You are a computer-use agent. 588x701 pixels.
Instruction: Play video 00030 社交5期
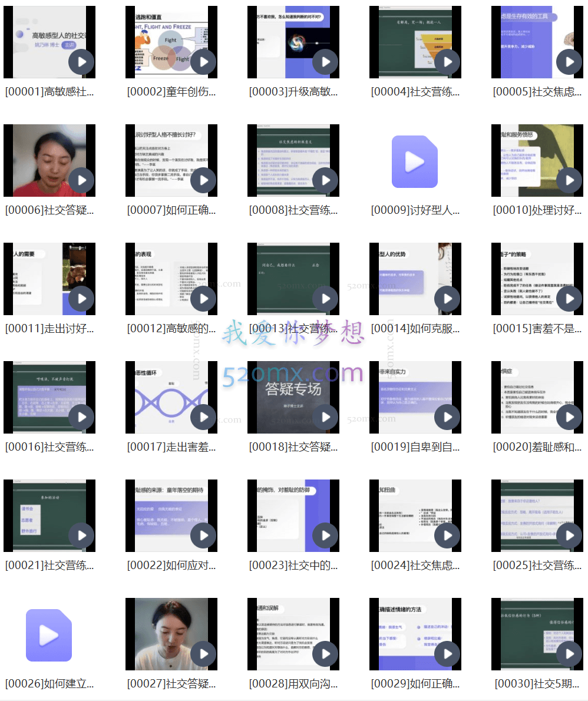point(569,654)
